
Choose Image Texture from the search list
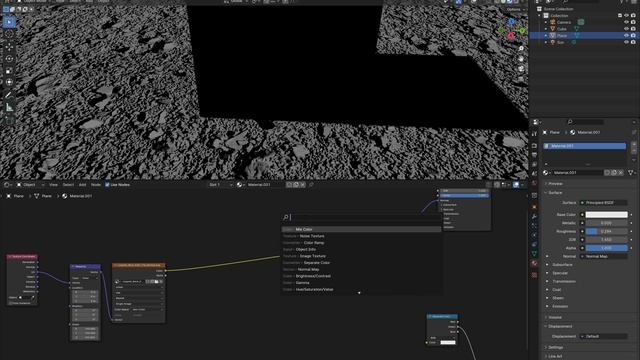(361, 256)
